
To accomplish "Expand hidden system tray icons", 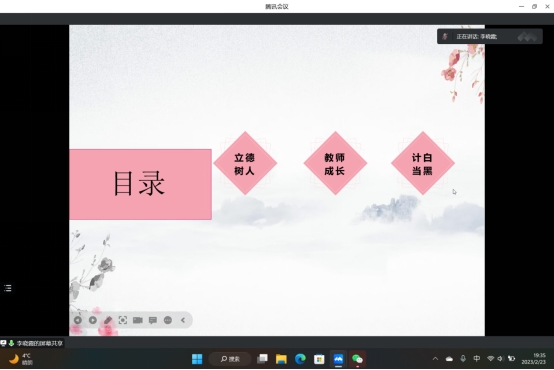I will pos(435,359).
